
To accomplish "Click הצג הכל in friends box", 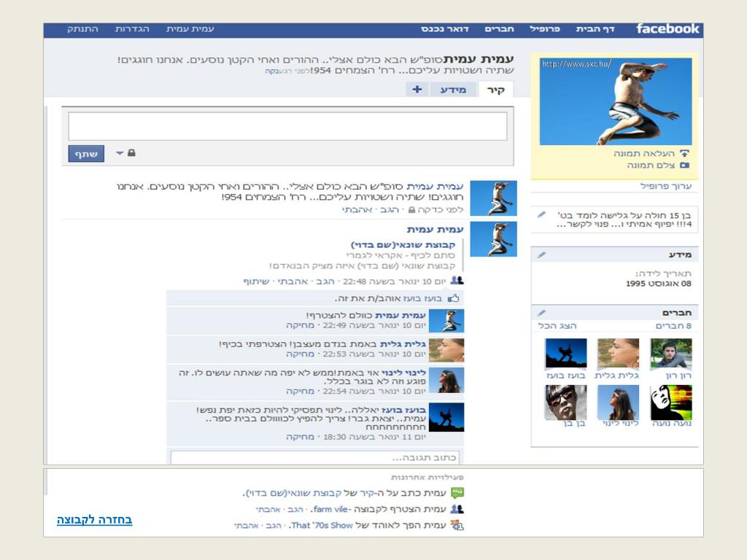I will point(557,326).
